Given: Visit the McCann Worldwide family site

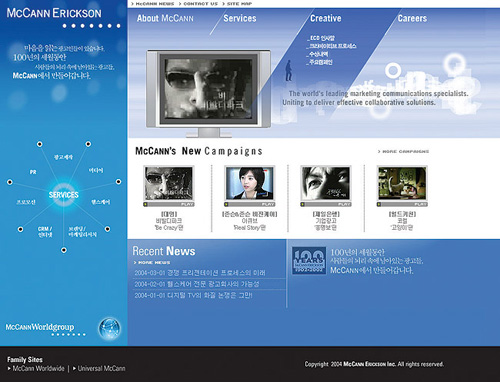Looking at the screenshot, I should point(36,368).
